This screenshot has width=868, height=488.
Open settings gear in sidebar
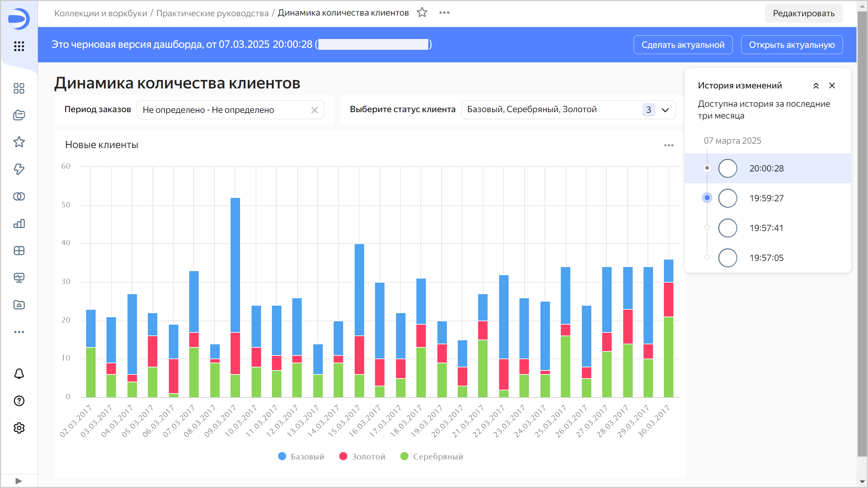(x=19, y=428)
